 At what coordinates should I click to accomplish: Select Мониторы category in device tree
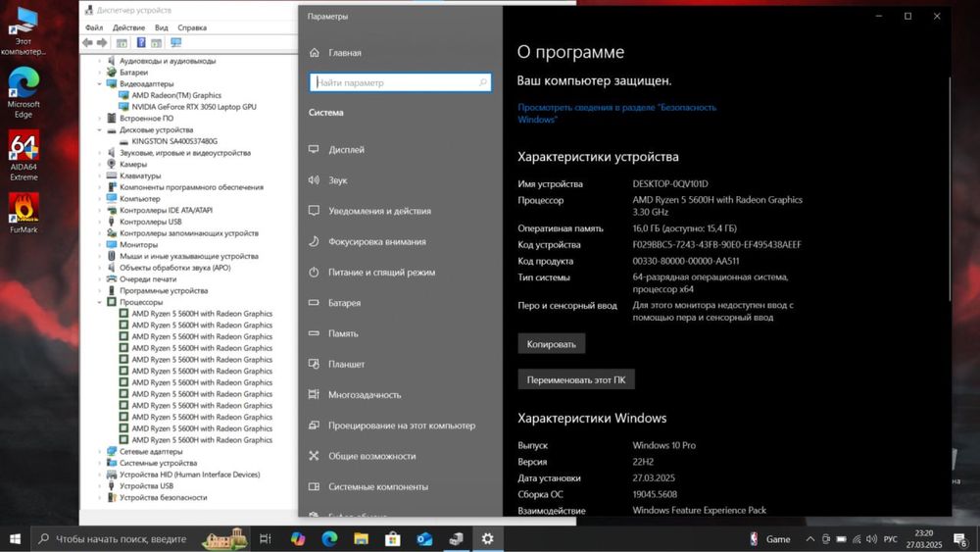(139, 244)
